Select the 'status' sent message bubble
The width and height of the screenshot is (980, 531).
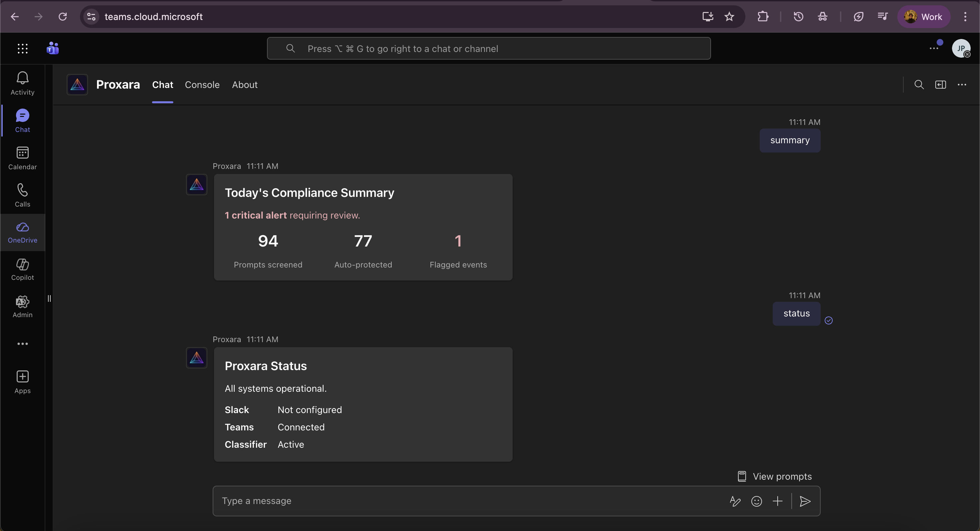tap(796, 313)
